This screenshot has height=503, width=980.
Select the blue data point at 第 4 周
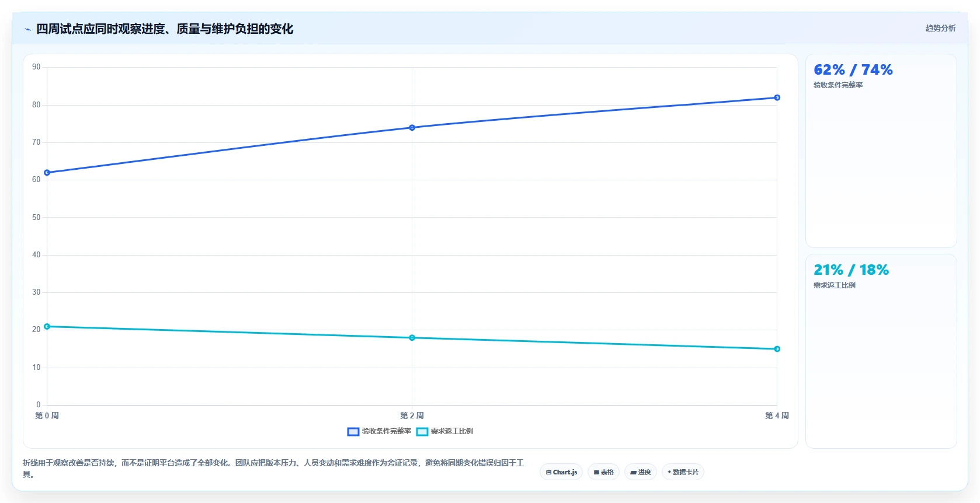tap(777, 97)
